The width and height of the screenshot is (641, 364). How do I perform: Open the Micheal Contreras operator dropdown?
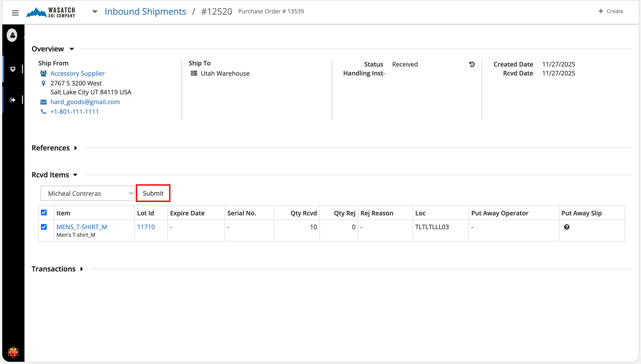[88, 194]
